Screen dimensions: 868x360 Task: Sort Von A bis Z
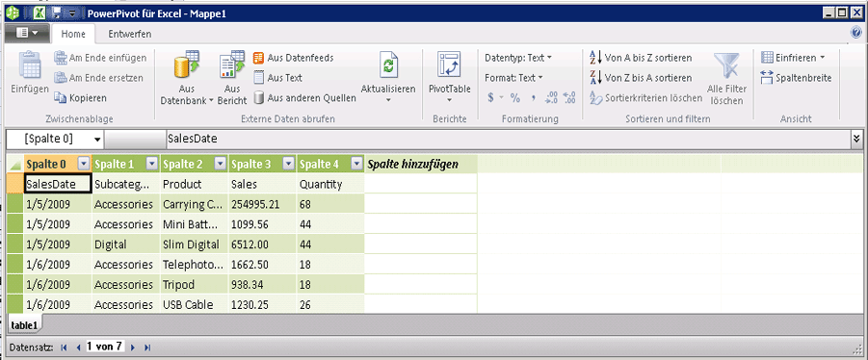[641, 58]
